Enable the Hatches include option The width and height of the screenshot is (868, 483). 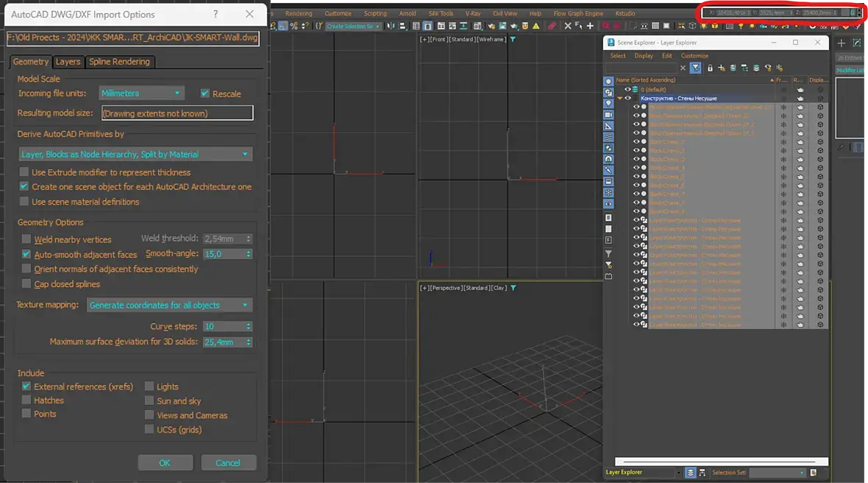pyautogui.click(x=26, y=401)
